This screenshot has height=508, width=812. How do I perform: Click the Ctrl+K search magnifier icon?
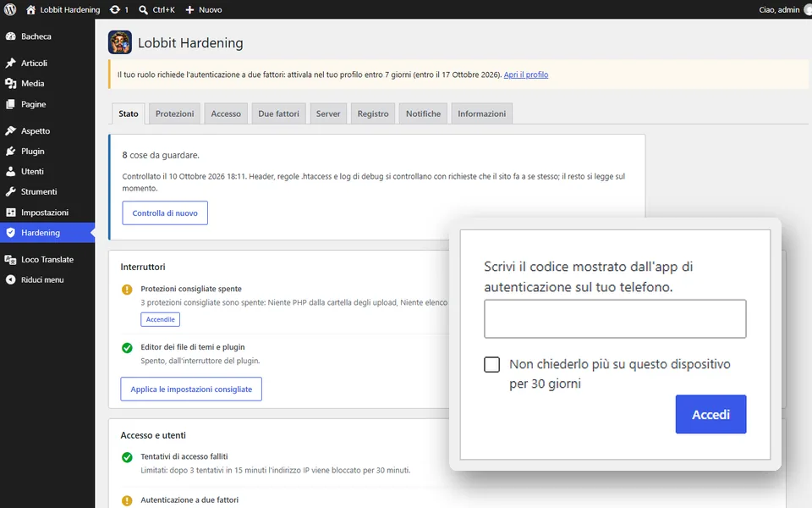coord(144,9)
